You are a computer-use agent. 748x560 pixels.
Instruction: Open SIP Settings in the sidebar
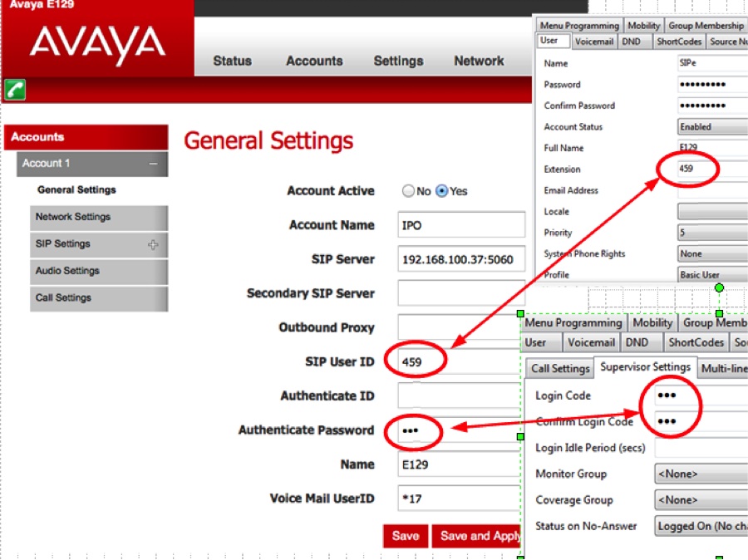tap(99, 244)
